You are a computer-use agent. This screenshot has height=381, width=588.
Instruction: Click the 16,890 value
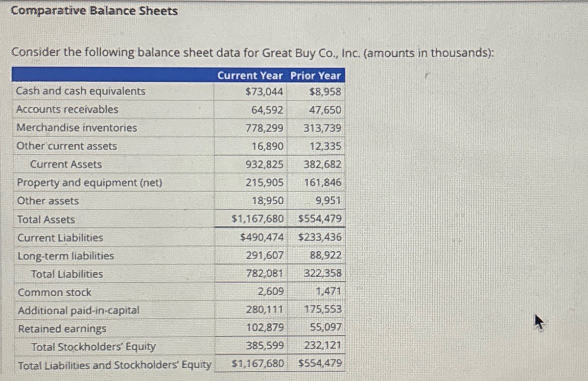coord(267,146)
